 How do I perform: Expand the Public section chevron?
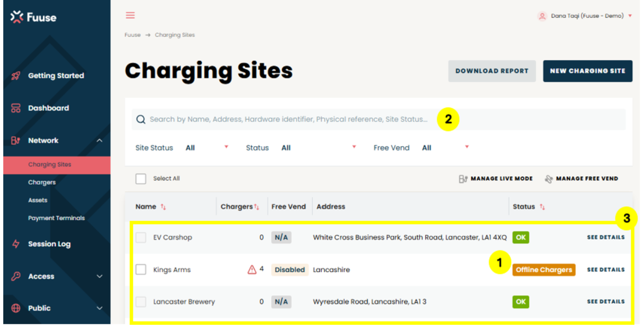point(100,308)
